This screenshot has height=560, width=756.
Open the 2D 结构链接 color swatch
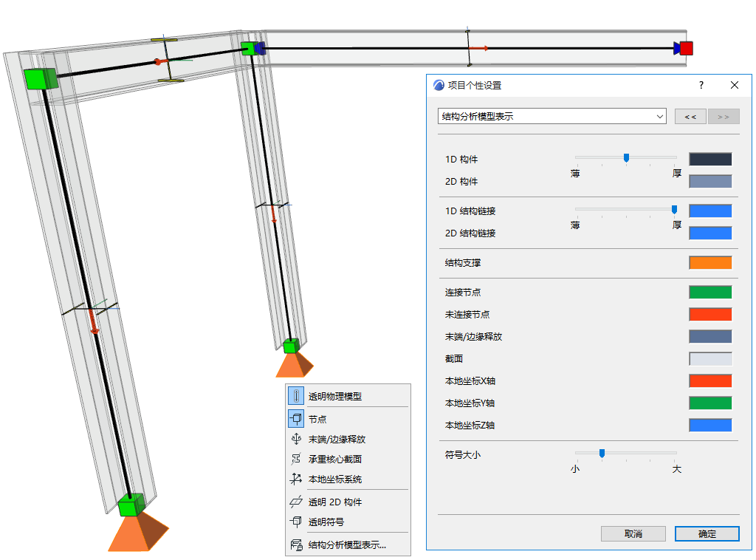[x=710, y=233]
